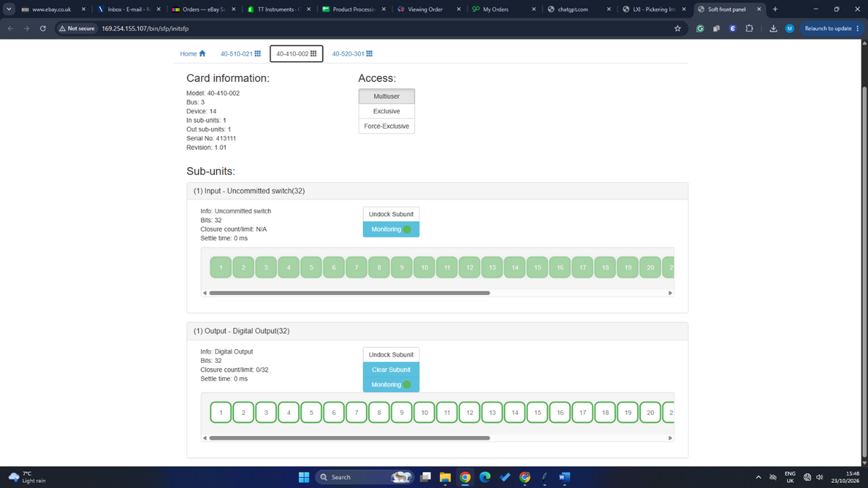The height and width of the screenshot is (488, 868).
Task: Undock the Input subunit
Action: (391, 215)
